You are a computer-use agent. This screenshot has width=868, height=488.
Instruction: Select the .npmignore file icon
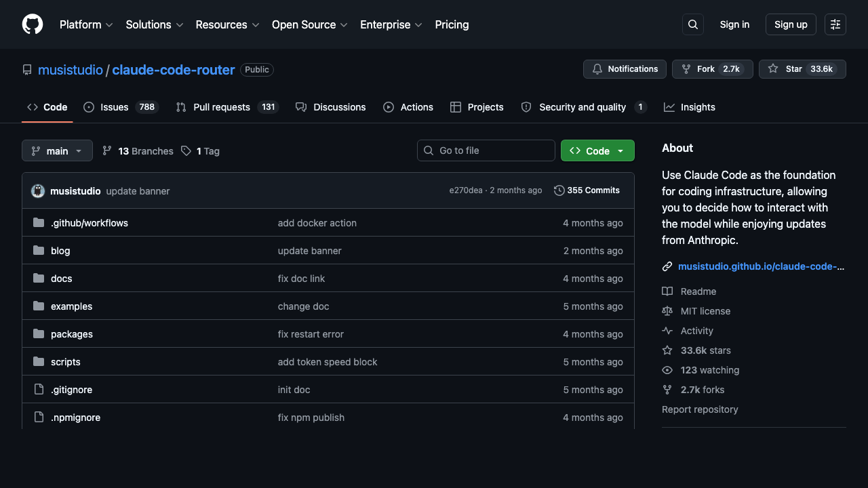click(x=39, y=418)
